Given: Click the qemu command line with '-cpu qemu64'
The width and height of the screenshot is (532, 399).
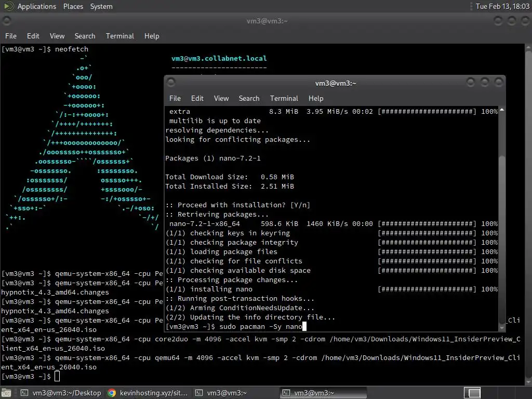Looking at the screenshot, I should (x=261, y=362).
